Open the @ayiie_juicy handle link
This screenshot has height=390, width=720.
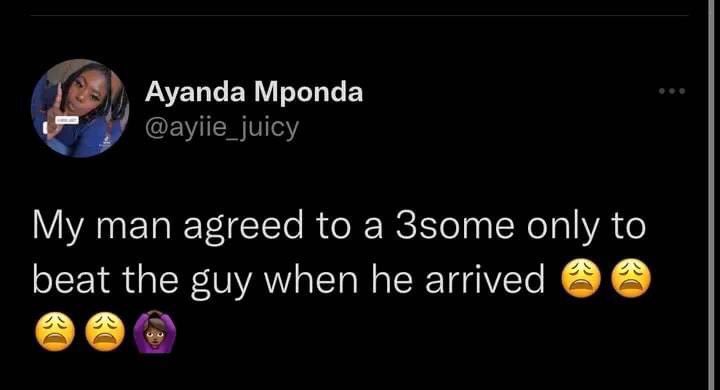pos(222,128)
